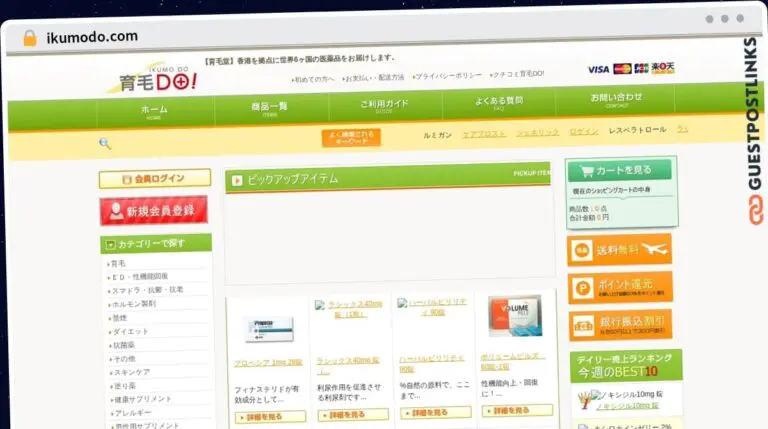Select 禁煙 category in sidebar
Viewport: 768px width, 429px height.
coord(120,318)
